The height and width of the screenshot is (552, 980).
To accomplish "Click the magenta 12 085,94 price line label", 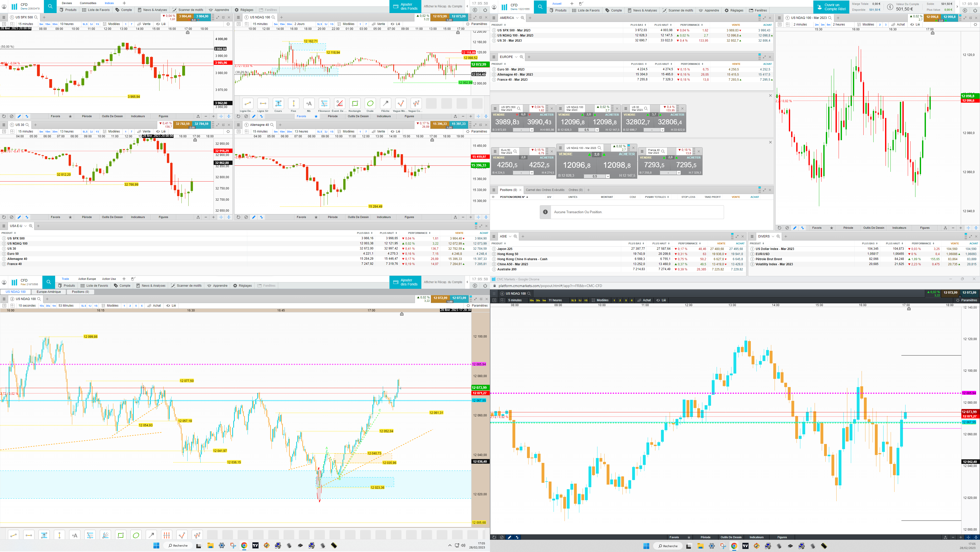I will click(x=479, y=364).
